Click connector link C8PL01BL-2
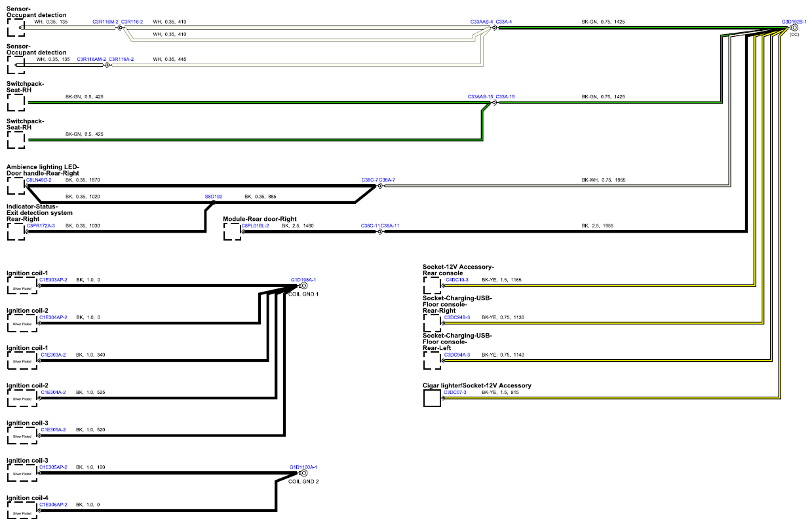This screenshot has height=525, width=812. [256, 225]
